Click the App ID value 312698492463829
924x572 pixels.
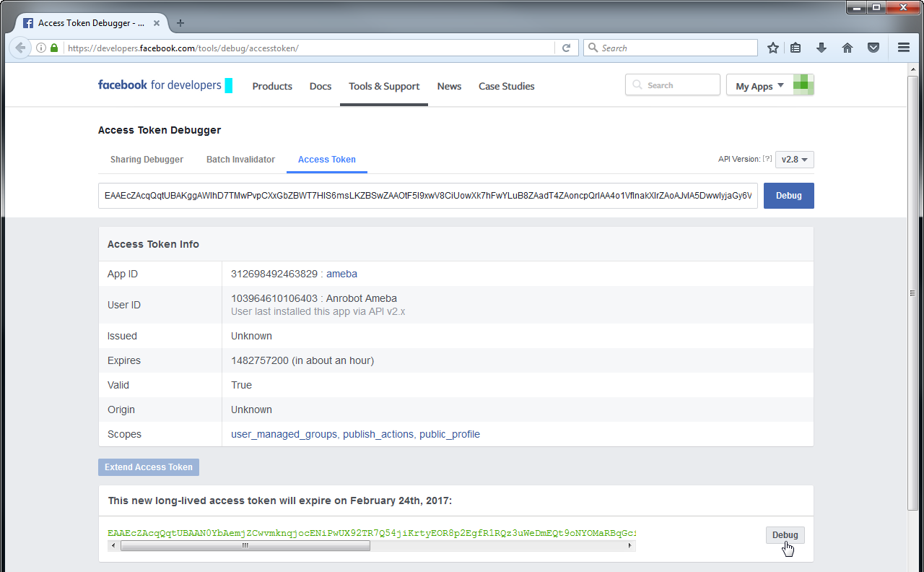(274, 274)
